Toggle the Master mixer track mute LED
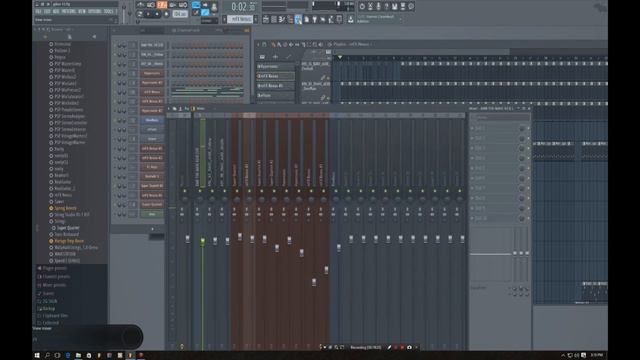The width and height of the screenshot is (640, 360). [184, 191]
